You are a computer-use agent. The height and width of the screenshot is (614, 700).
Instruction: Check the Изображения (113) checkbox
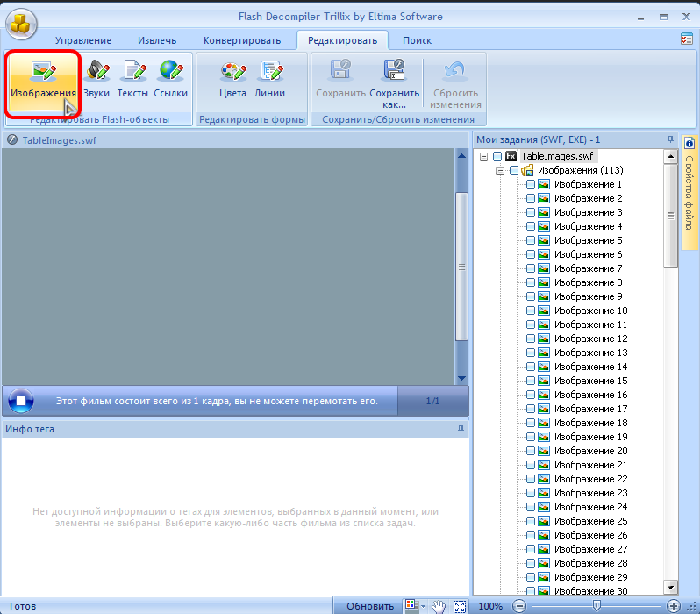[514, 170]
